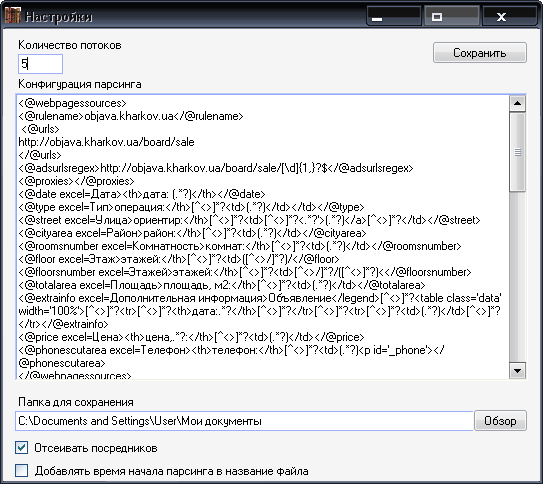This screenshot has width=543, height=484.
Task: Maximize the Настройки window
Action: (452, 16)
